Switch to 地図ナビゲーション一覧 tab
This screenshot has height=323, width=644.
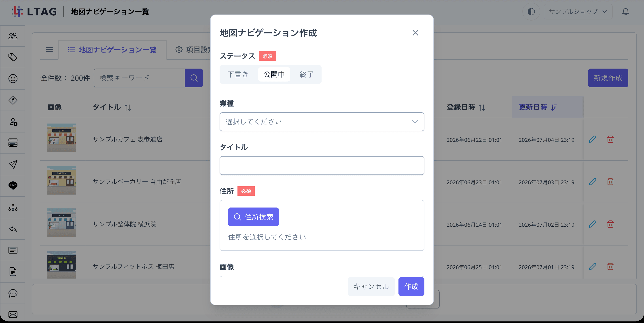click(x=112, y=50)
